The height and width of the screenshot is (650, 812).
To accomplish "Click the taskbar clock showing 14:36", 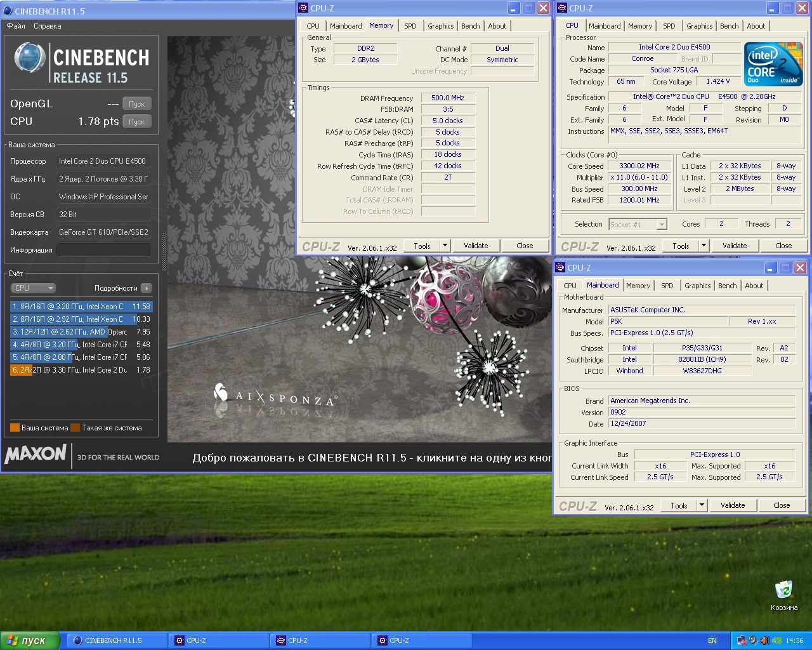I will (794, 640).
